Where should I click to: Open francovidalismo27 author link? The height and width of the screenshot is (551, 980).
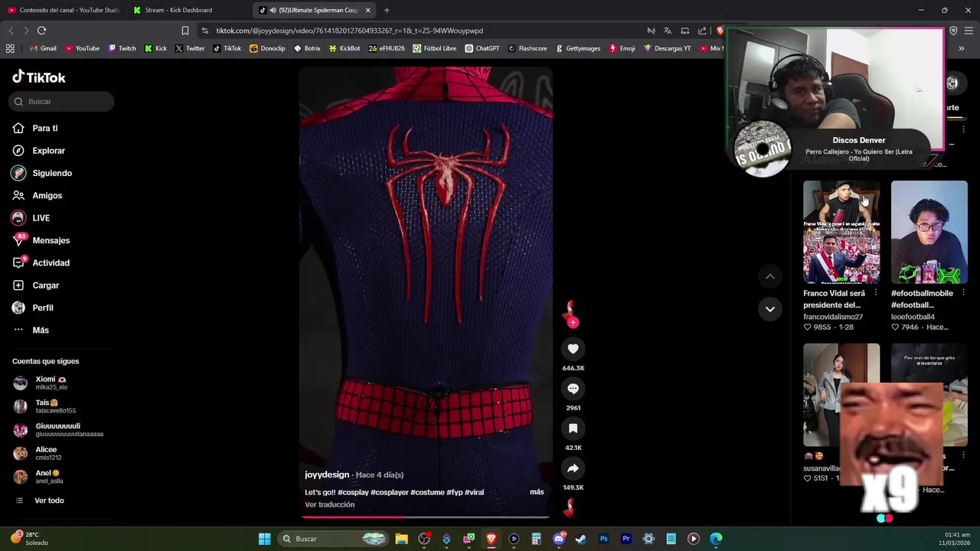(833, 317)
